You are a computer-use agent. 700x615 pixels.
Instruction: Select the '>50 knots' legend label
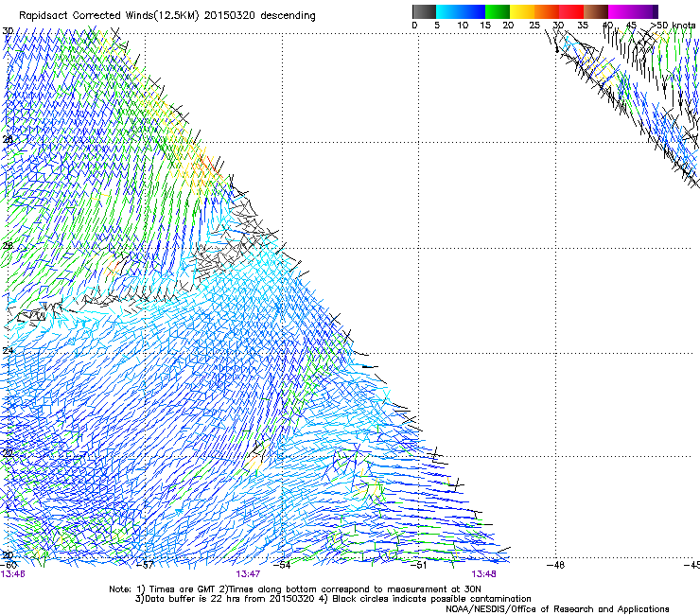click(673, 25)
